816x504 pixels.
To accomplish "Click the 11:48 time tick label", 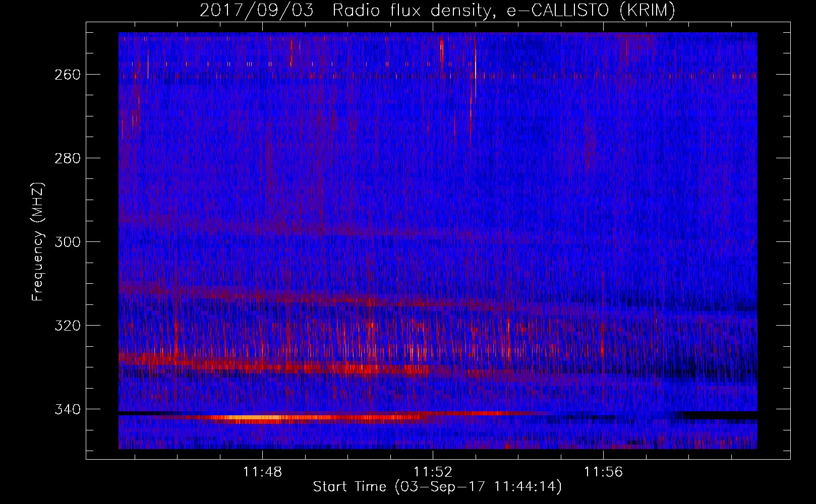I will tap(262, 472).
